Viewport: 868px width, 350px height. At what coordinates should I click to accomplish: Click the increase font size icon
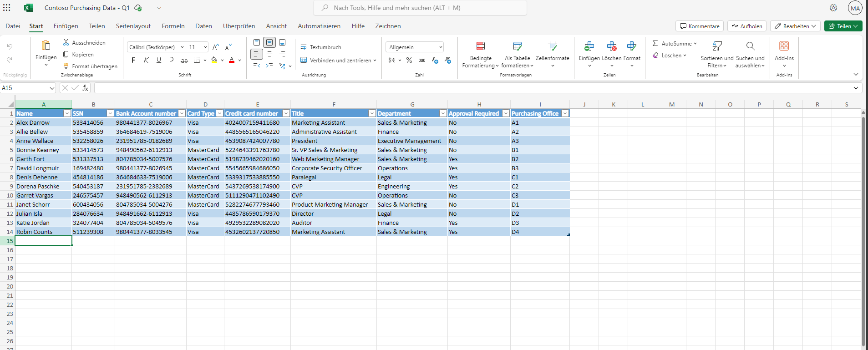point(216,47)
